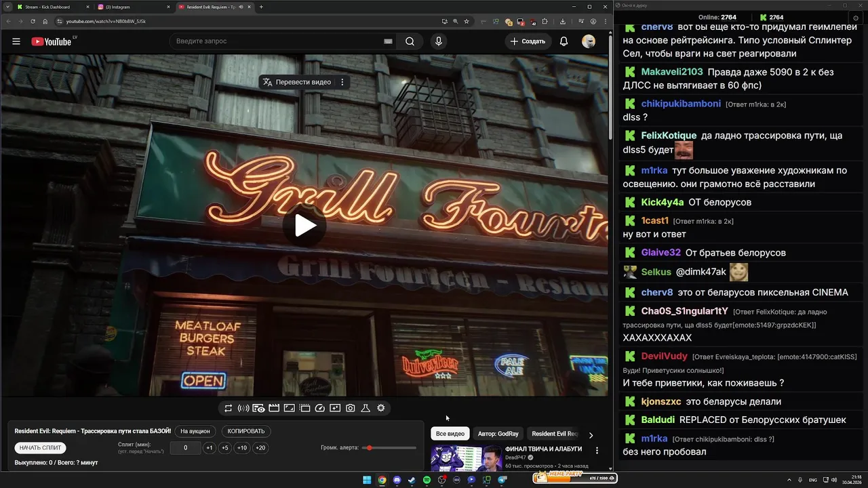Click the expand-frame icon in player toolbar
The width and height of the screenshot is (868, 488).
289,408
